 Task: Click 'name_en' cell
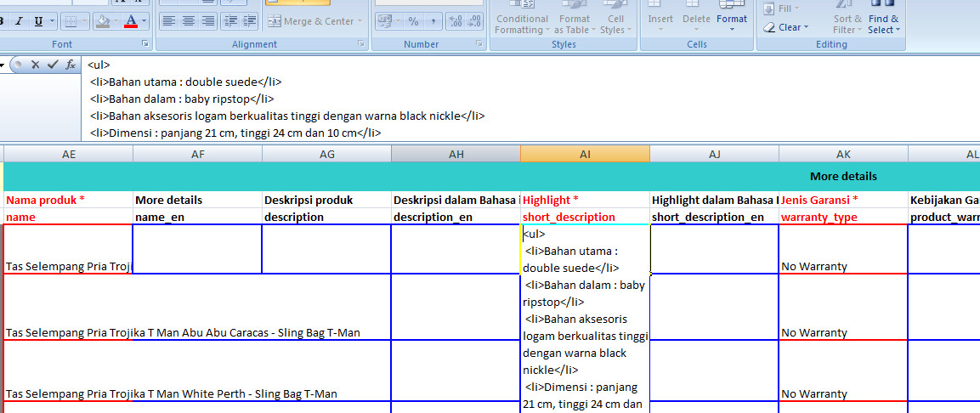pyautogui.click(x=197, y=217)
